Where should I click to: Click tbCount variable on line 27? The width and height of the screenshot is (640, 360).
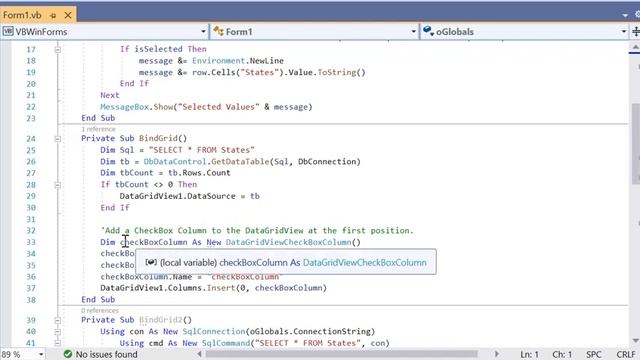tap(136, 173)
